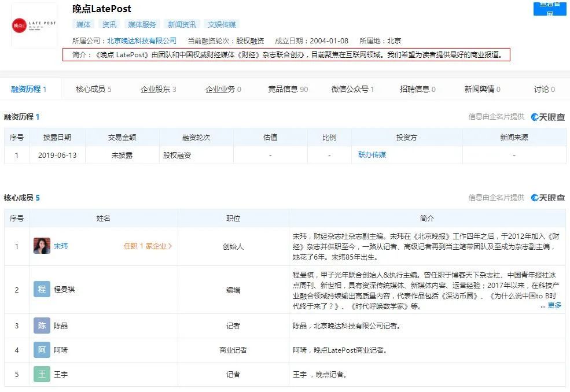The image size is (570, 392).
Task: Click the 2019-06-13 disclosure date cell
Action: click(x=57, y=155)
